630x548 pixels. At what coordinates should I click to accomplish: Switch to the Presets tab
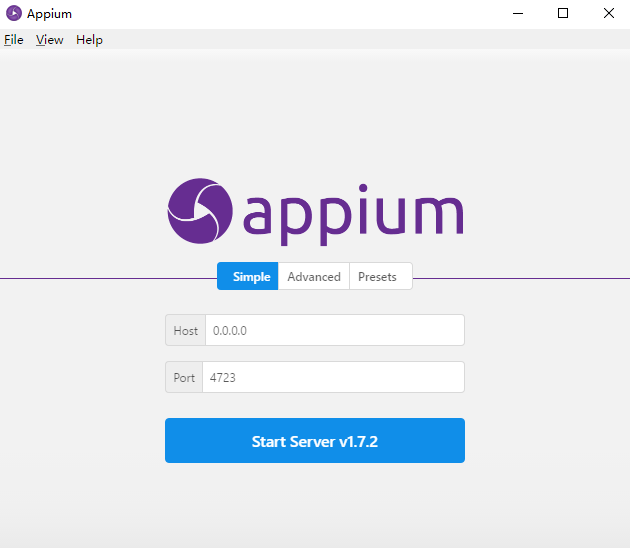[381, 276]
